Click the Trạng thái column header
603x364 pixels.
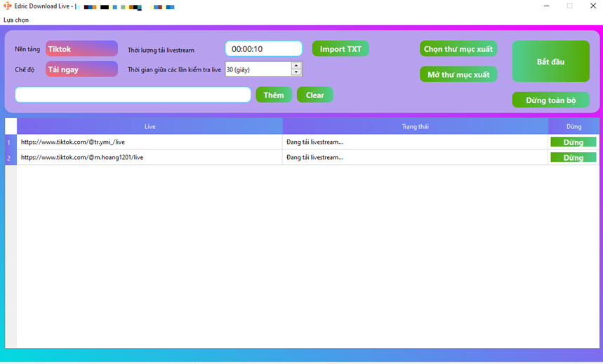[415, 126]
